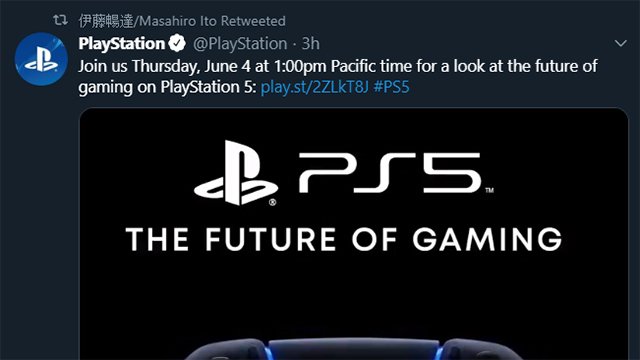Viewport: 640px width, 360px height.
Task: Select the #PS5 hashtag
Action: click(x=391, y=87)
